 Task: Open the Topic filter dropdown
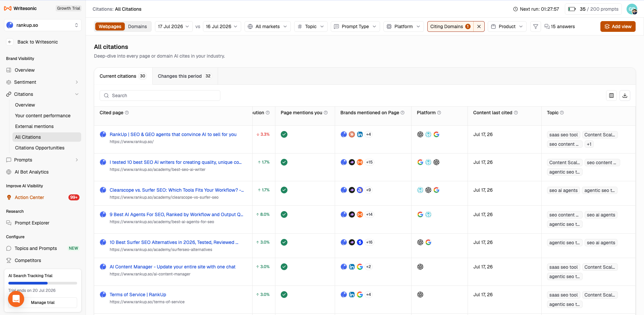pos(311,26)
